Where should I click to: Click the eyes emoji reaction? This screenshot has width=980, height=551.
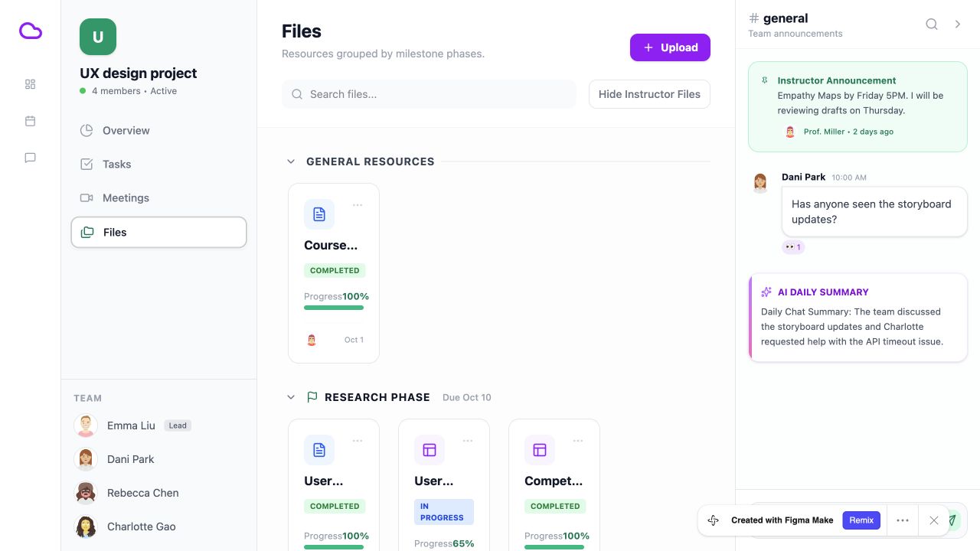pos(793,247)
